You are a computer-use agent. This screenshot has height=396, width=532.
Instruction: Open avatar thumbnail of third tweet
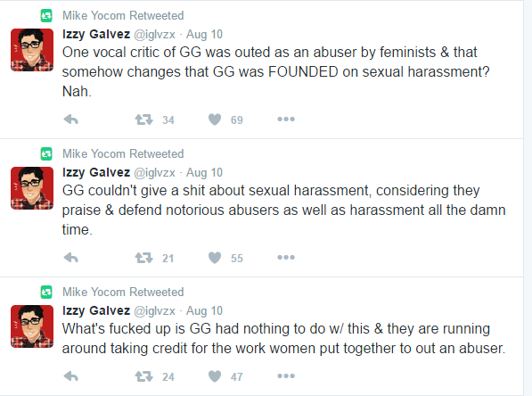(x=32, y=326)
